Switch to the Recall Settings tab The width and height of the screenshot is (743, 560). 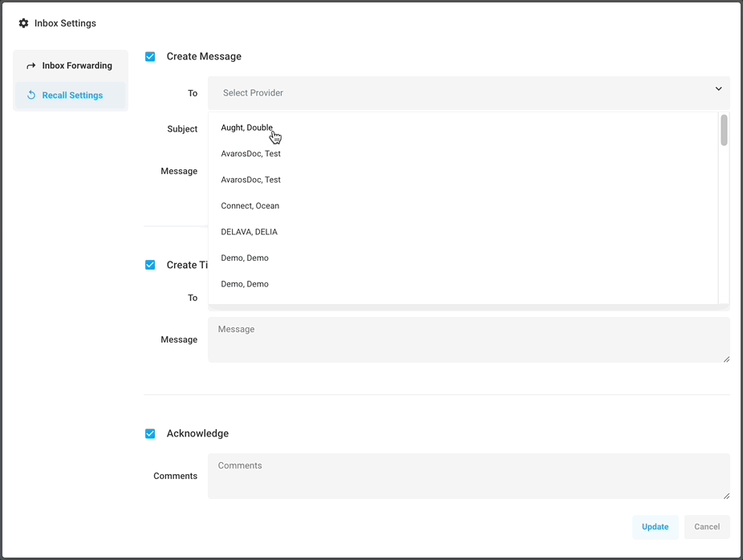click(71, 95)
